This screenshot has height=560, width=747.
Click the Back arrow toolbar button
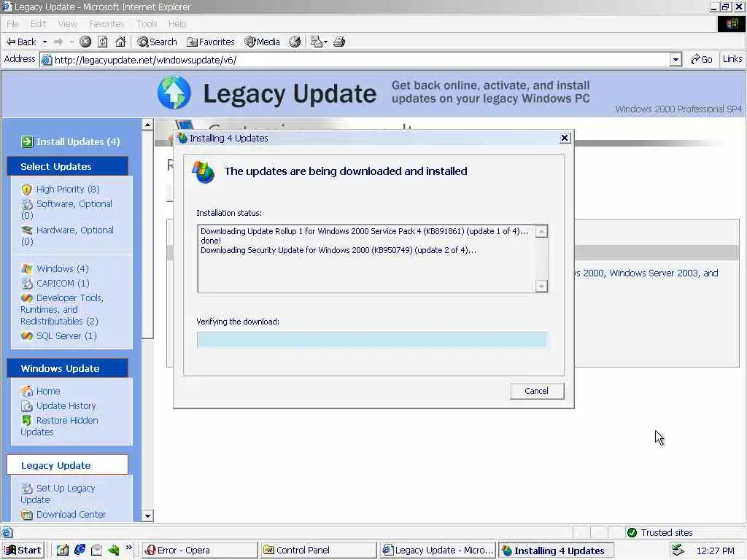[21, 42]
